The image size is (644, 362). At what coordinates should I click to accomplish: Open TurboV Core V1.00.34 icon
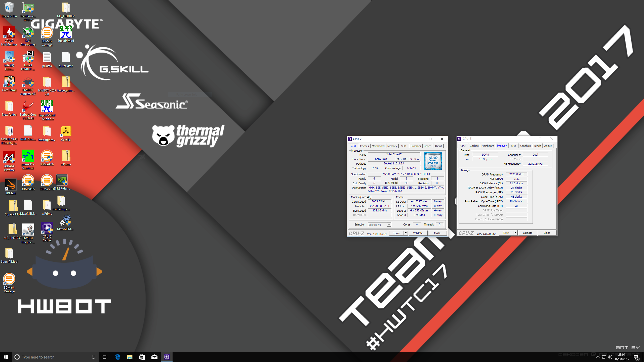[28, 110]
